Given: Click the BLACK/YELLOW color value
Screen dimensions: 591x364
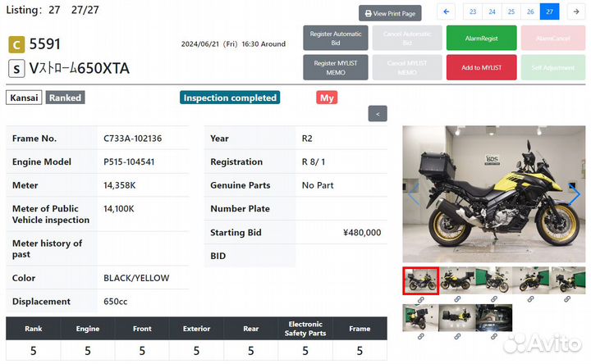Looking at the screenshot, I should click(x=136, y=278).
